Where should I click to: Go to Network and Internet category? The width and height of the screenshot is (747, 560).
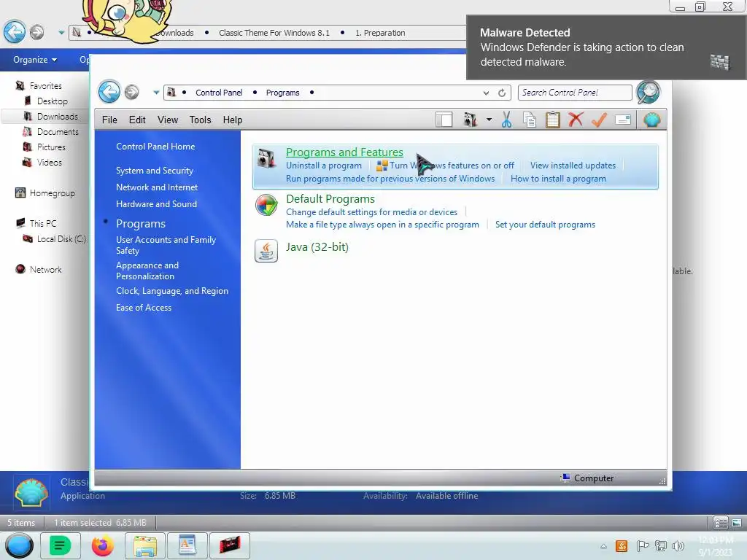click(157, 187)
